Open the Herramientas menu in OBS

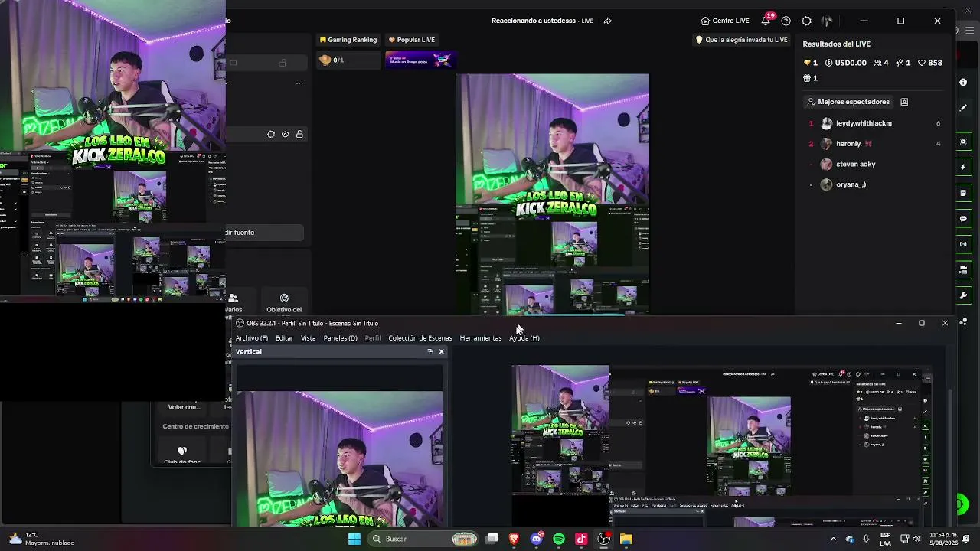tap(481, 338)
